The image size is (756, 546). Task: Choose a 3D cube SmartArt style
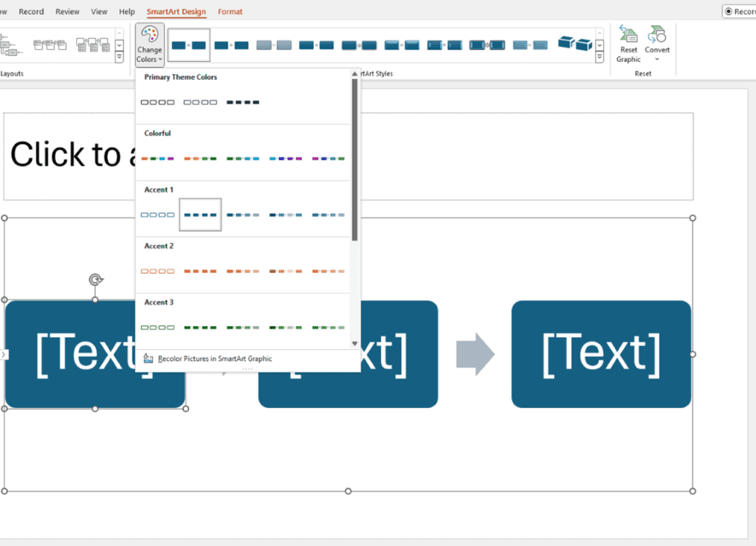pyautogui.click(x=576, y=44)
